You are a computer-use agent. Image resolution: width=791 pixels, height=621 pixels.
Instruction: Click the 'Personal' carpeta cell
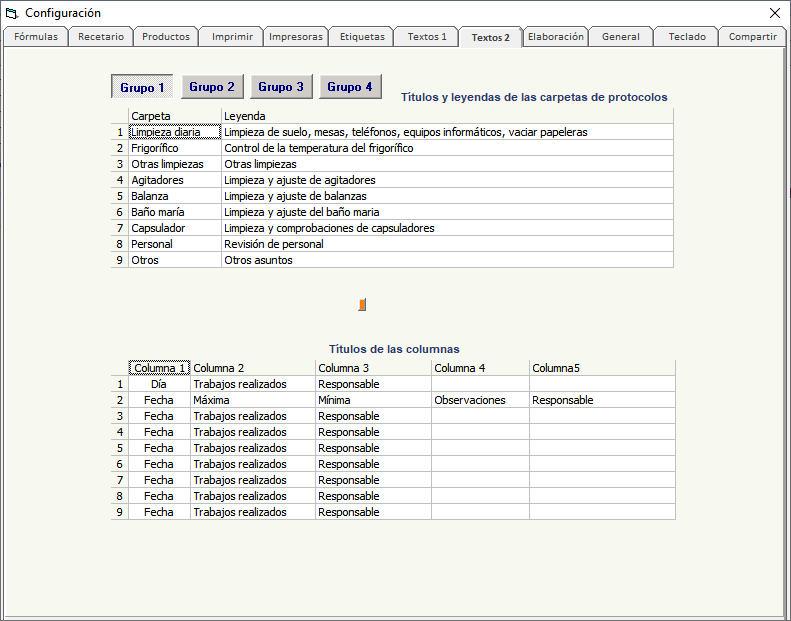click(x=175, y=244)
